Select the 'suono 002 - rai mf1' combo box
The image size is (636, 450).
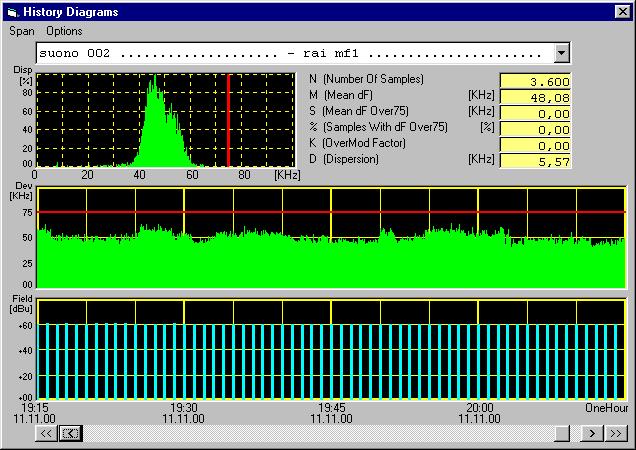click(x=303, y=53)
